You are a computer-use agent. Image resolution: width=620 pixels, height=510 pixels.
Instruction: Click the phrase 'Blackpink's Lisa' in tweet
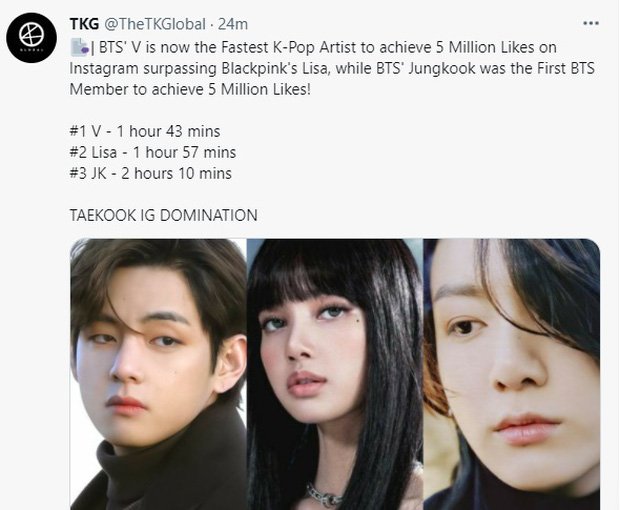point(274,68)
